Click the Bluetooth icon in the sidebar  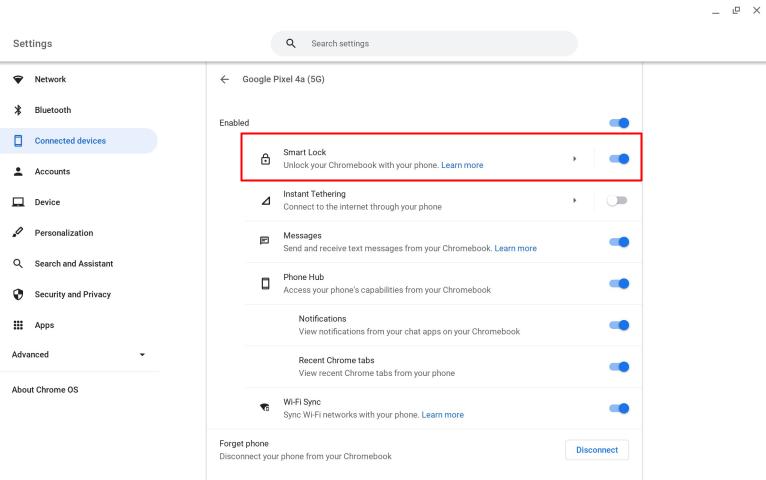(x=18, y=110)
